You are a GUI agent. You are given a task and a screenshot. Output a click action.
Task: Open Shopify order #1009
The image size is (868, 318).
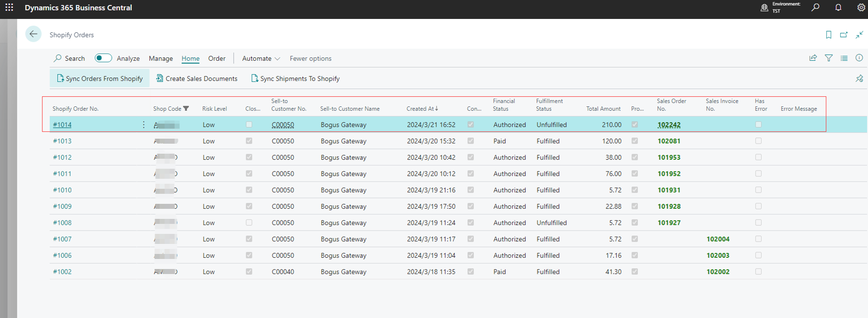[x=62, y=207]
